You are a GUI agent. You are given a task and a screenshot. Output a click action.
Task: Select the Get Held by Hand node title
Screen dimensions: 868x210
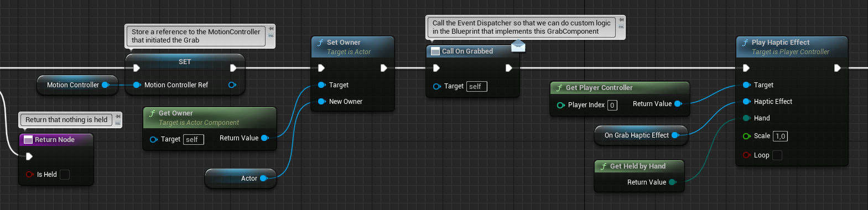pos(638,166)
